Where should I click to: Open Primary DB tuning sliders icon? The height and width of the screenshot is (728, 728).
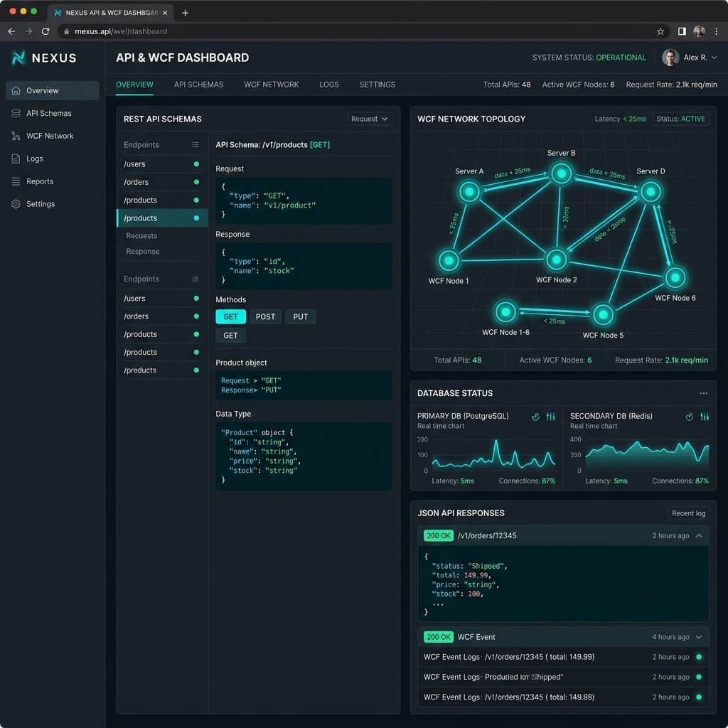point(551,417)
